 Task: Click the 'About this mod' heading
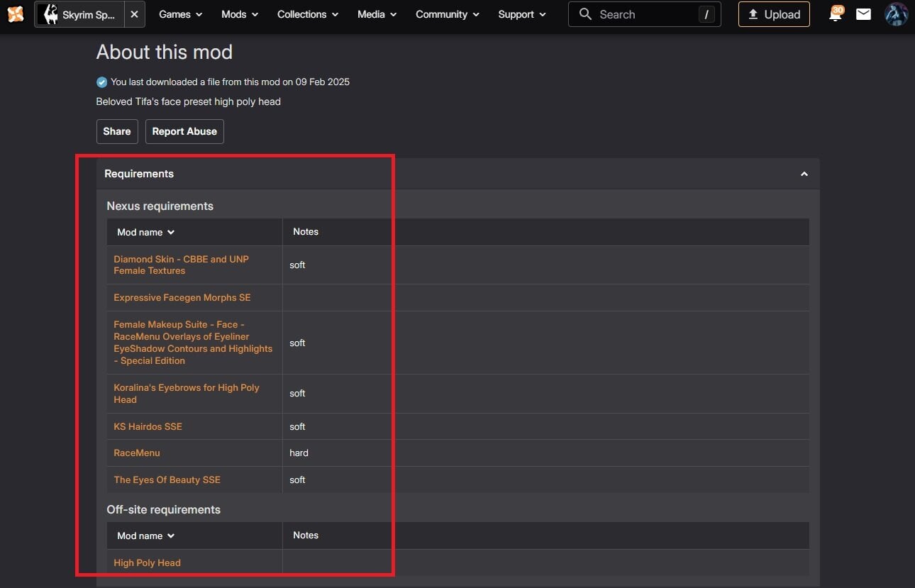(165, 52)
